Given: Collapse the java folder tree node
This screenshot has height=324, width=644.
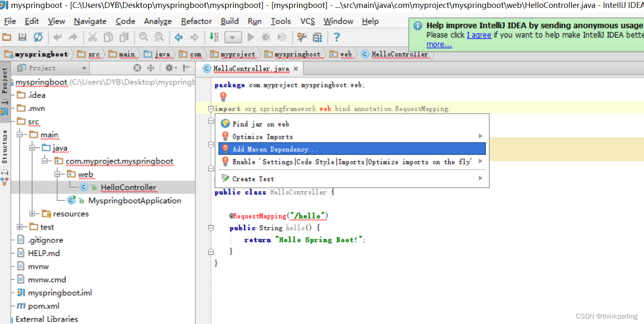Looking at the screenshot, I should pyautogui.click(x=32, y=148).
